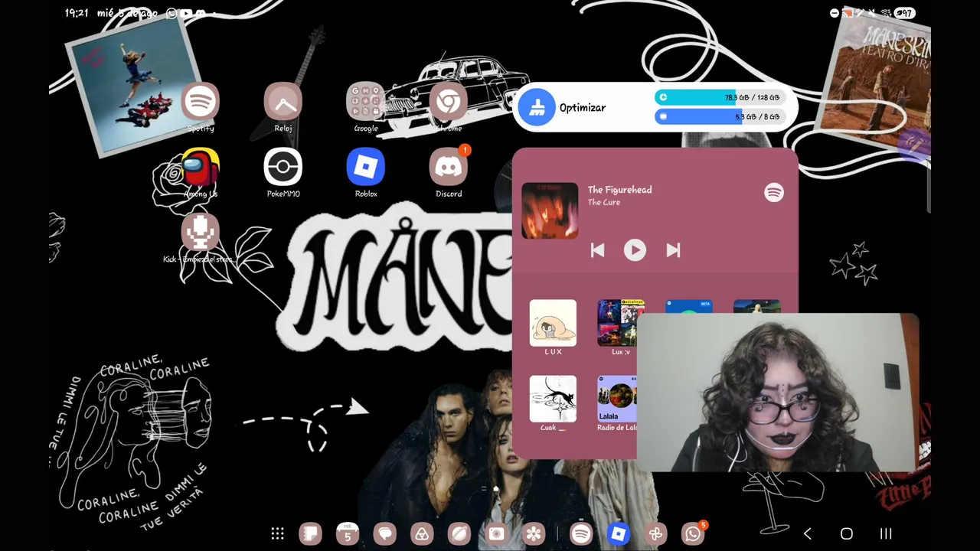
Task: Open the Messages chat bubble app in the dock
Action: click(385, 534)
